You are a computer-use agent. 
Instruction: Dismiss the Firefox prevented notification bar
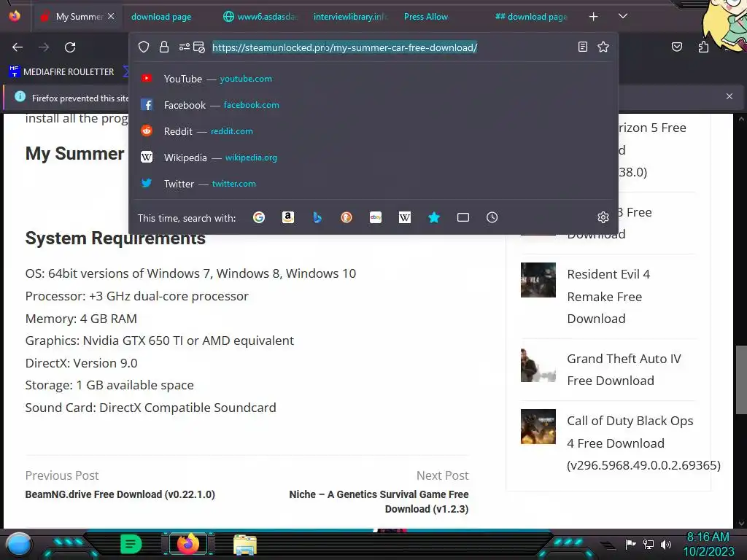[x=729, y=96]
